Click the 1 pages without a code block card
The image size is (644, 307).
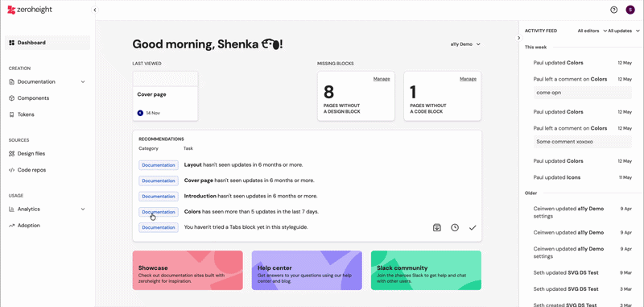[442, 96]
